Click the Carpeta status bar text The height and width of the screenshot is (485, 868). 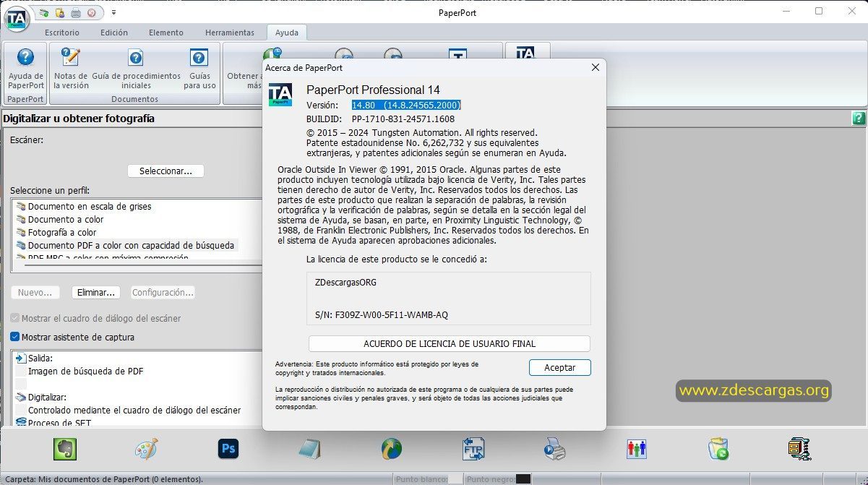103,478
